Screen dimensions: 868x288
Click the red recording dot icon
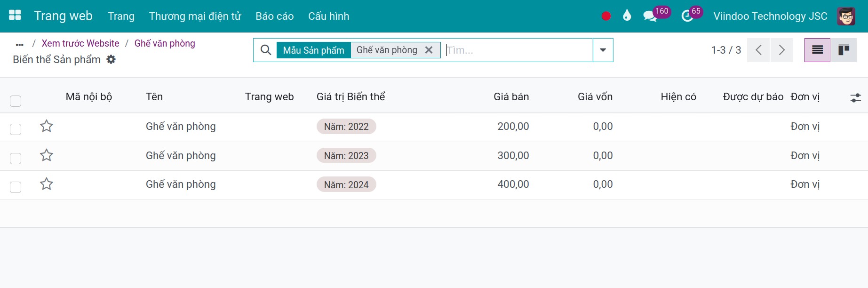606,16
